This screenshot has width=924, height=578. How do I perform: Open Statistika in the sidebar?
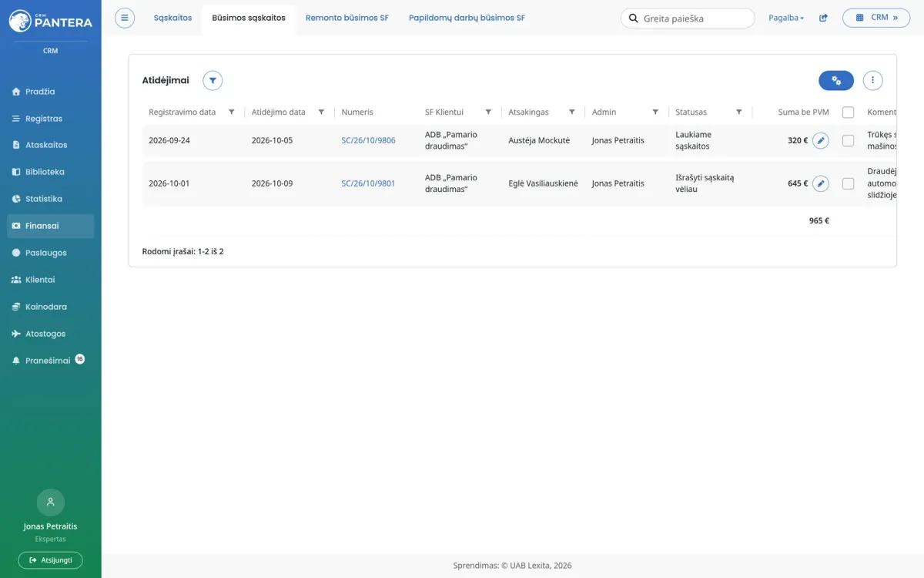tap(51, 199)
